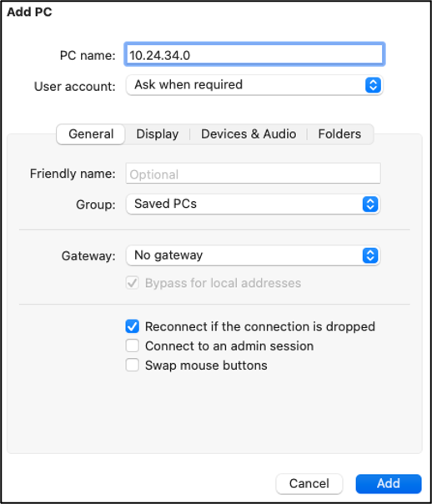Uncheck Reconnect if the connection is dropped
Screen dimensions: 432x504
[133, 326]
